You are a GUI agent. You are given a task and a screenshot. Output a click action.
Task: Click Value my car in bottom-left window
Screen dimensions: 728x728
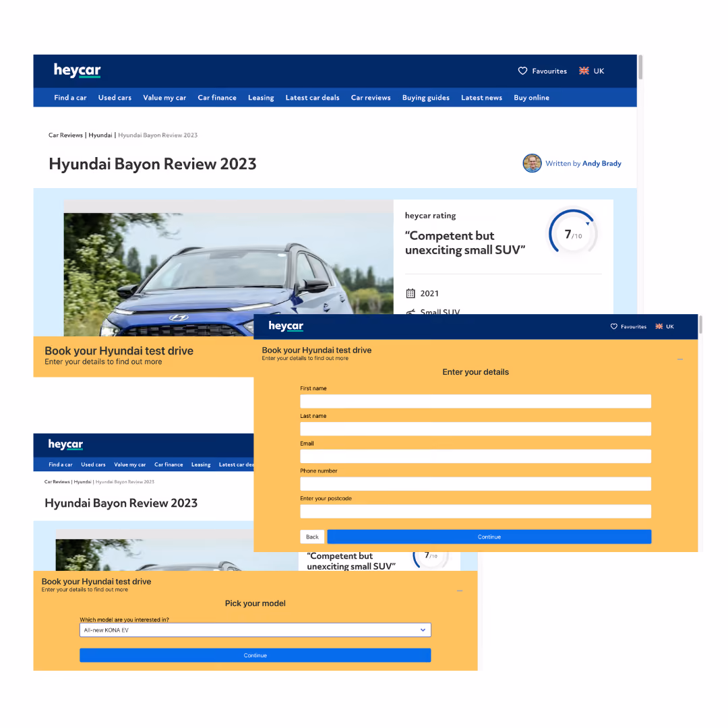[x=129, y=464]
